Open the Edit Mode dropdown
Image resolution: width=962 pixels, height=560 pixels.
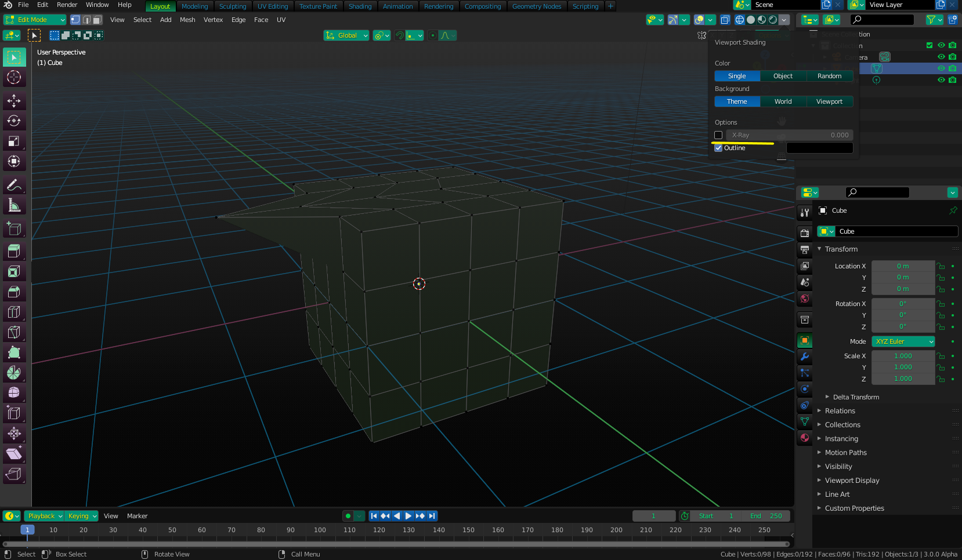click(x=35, y=20)
